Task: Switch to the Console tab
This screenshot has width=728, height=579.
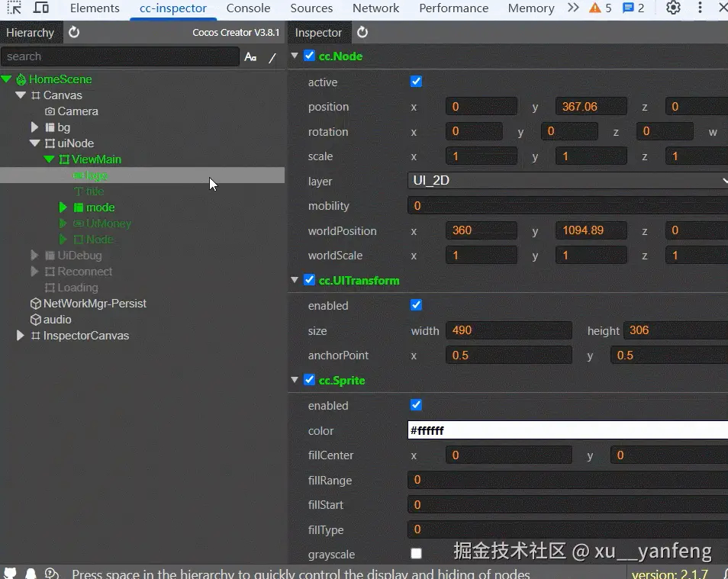Action: pyautogui.click(x=249, y=8)
